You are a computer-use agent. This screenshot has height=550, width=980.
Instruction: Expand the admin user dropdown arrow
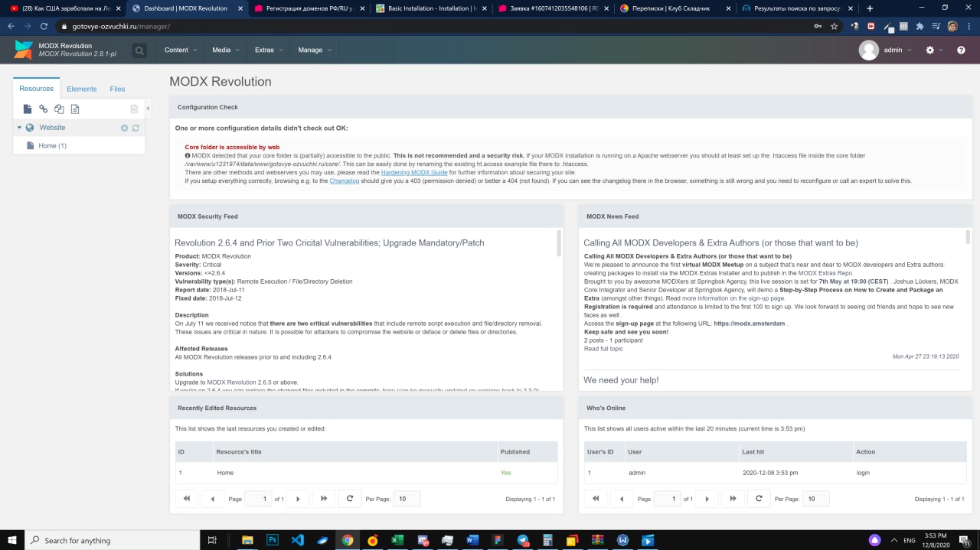pos(910,50)
